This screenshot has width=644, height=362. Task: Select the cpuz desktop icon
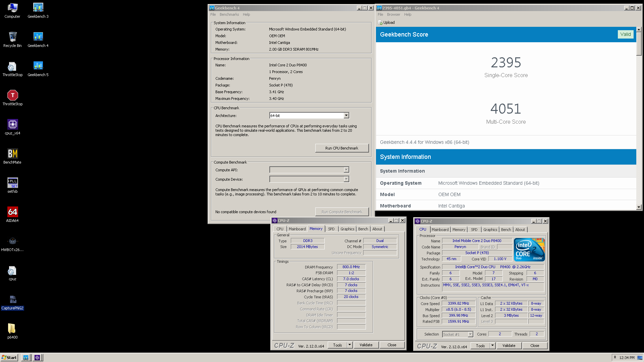pos(12,273)
